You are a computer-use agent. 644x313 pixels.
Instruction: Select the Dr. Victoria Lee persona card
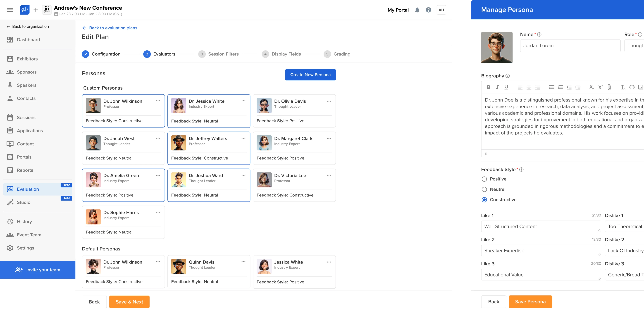click(x=294, y=185)
